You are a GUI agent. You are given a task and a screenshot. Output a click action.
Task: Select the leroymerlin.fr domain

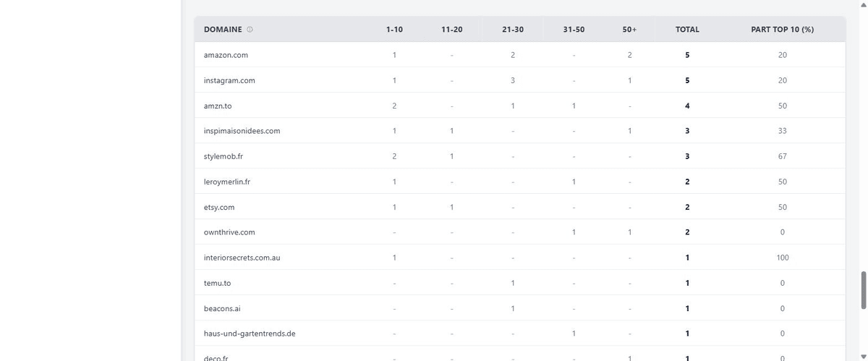click(x=226, y=182)
